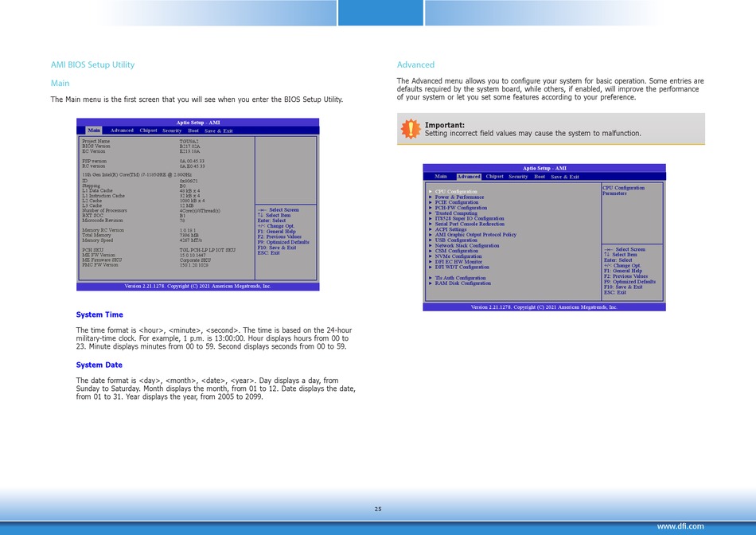Screen dimensions: 756x535
Task: Click 'F9: Optimized Defaults' in Main BIOS screen
Action: (283, 242)
